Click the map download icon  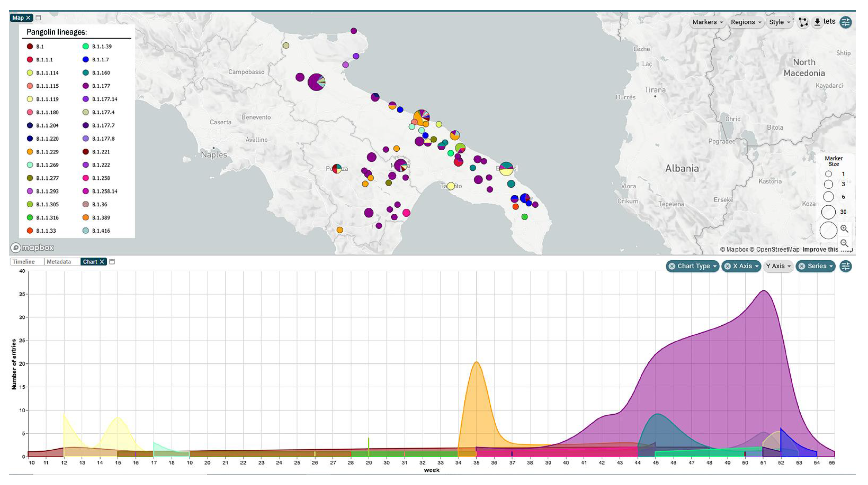click(x=817, y=22)
